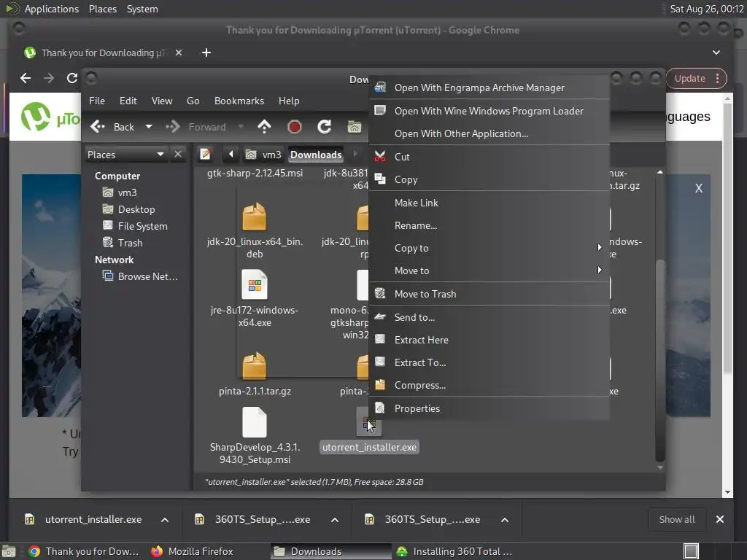Screen dimensions: 747x560
Task: Open the Applications menu in top panel
Action: 52,9
